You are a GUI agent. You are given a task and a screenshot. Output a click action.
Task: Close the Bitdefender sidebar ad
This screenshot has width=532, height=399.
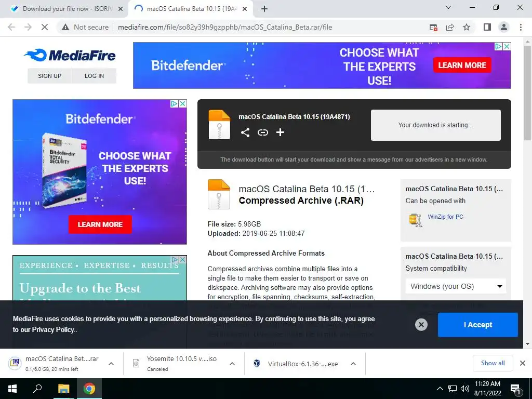[x=182, y=103]
